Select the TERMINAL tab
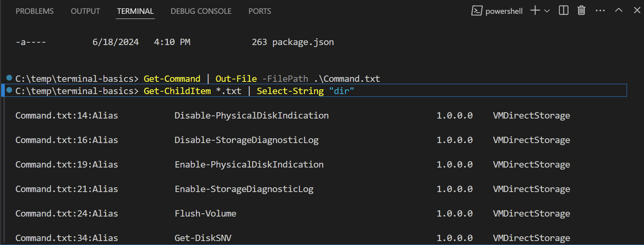Screen dimensions: 644x245 pyautogui.click(x=135, y=11)
